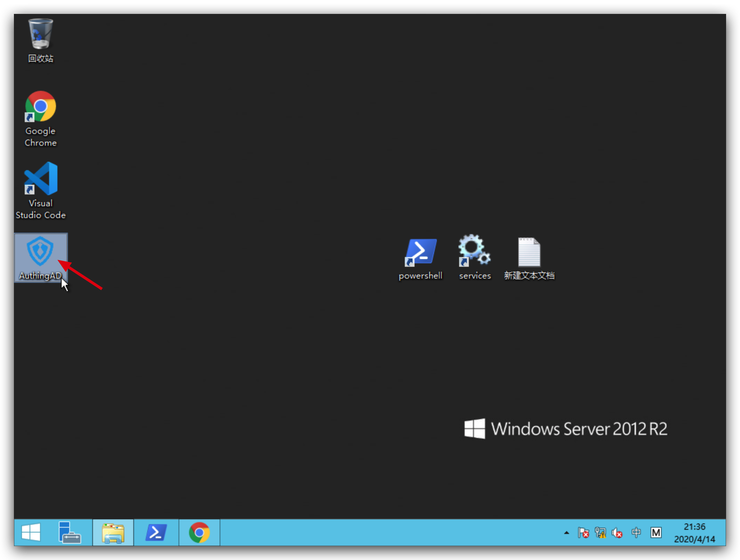Image resolution: width=740 pixels, height=560 pixels.
Task: Select the Google Chrome desktop shortcut
Action: tap(40, 106)
